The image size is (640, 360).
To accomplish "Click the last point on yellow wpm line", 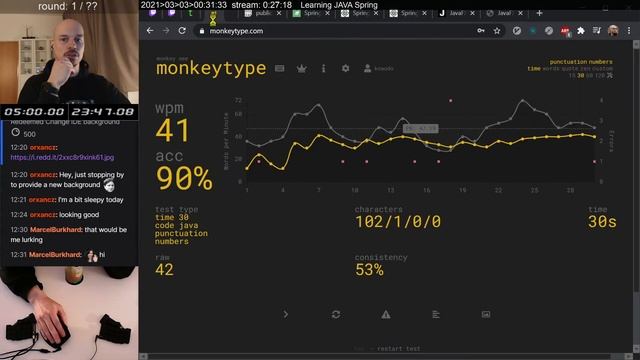I will point(594,137).
